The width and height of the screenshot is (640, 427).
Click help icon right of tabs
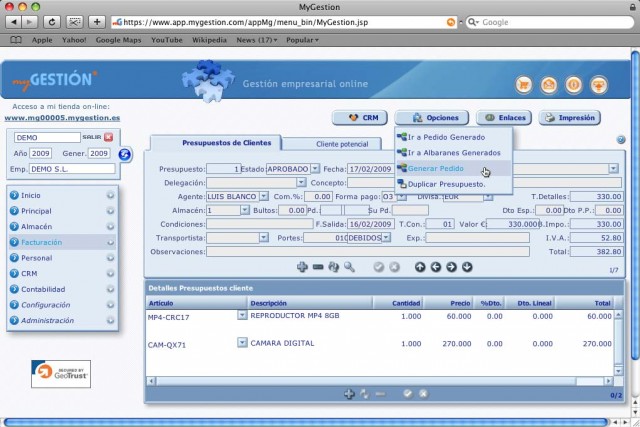(x=620, y=140)
